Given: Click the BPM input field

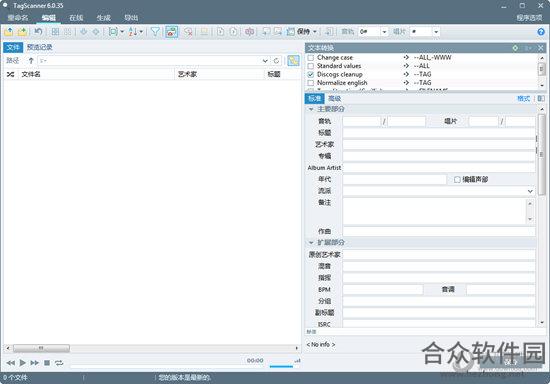Looking at the screenshot, I should tap(383, 289).
